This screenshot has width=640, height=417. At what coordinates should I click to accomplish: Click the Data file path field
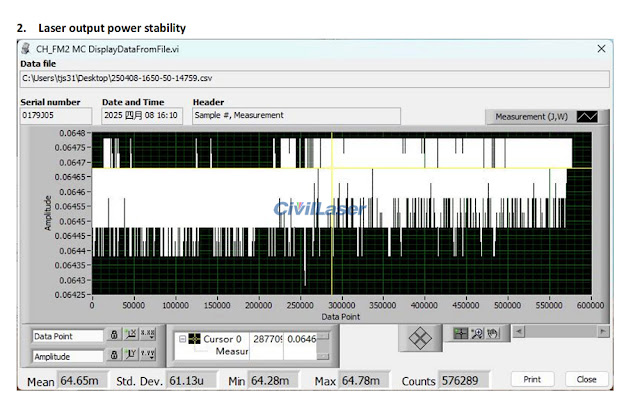click(315, 78)
